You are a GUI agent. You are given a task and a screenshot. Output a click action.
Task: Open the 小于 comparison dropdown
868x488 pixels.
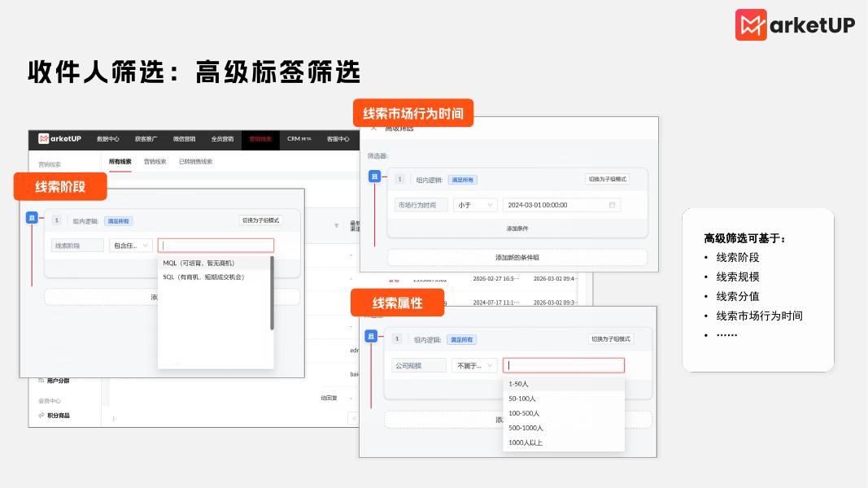click(x=474, y=205)
